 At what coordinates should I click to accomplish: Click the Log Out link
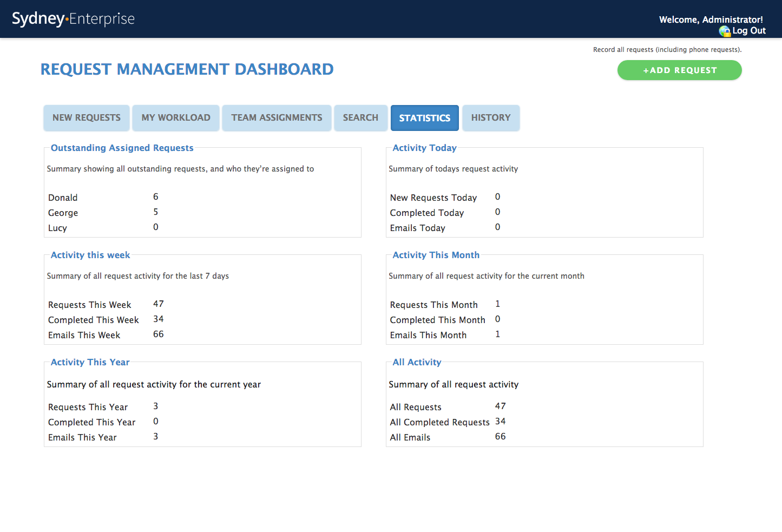coord(750,31)
